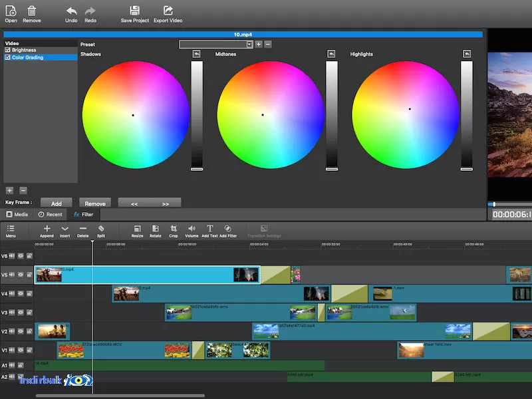Mute the V3 track
532x399 pixels.
point(12,312)
